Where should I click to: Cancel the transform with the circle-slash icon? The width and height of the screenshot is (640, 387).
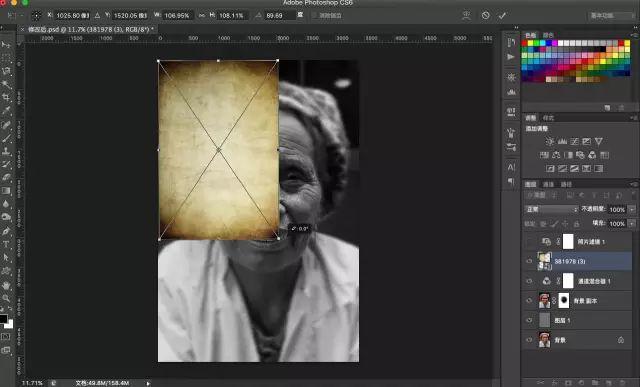[x=485, y=16]
